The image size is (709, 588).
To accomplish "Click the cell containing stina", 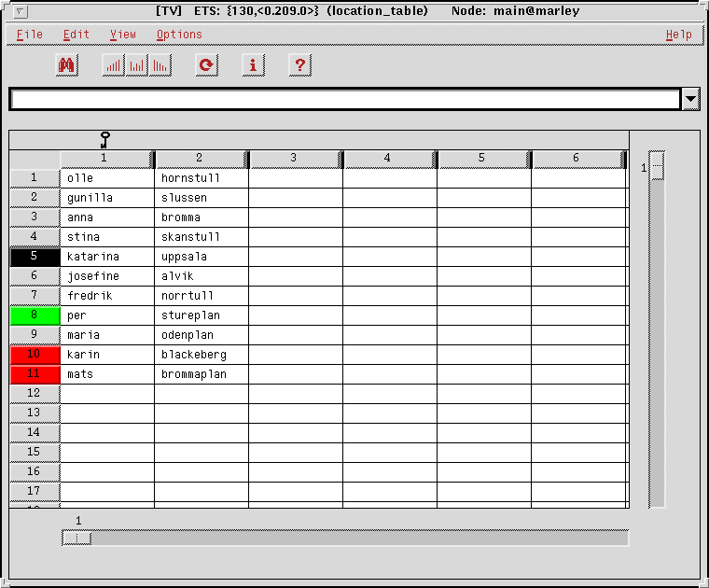I will tap(107, 237).
